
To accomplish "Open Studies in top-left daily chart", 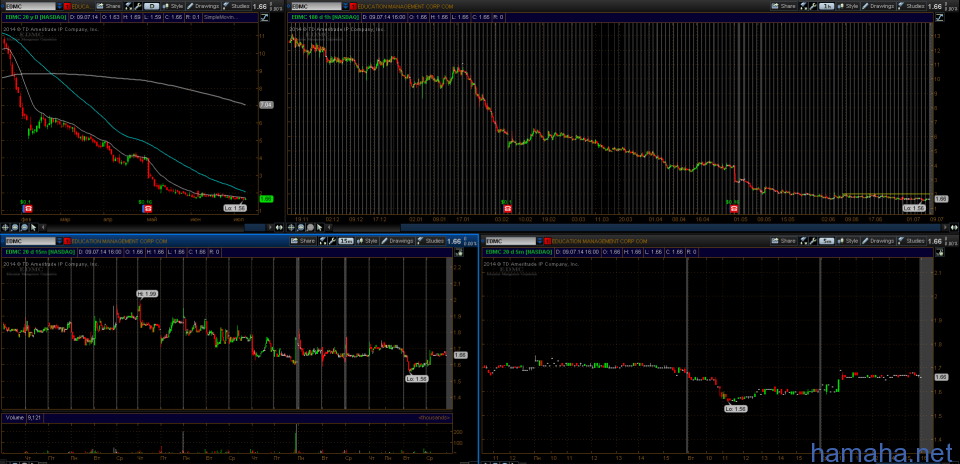I will click(x=236, y=6).
